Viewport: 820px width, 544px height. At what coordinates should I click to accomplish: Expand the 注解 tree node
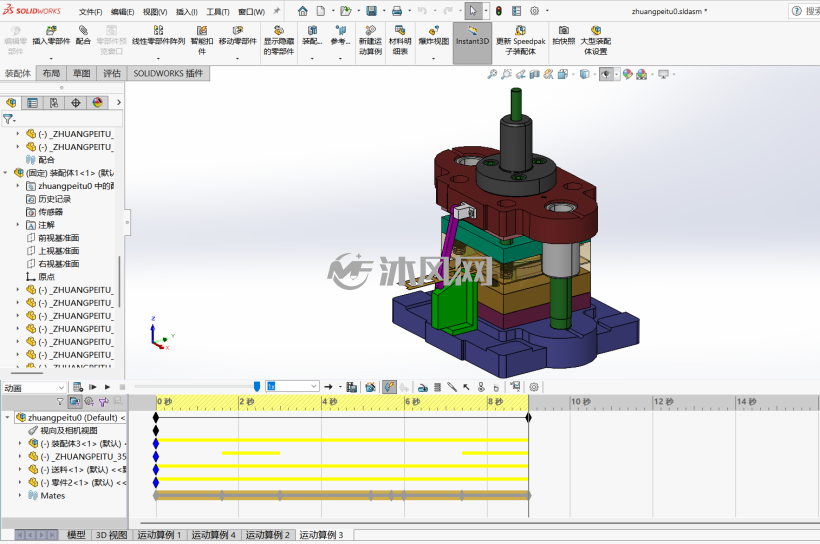pos(18,225)
